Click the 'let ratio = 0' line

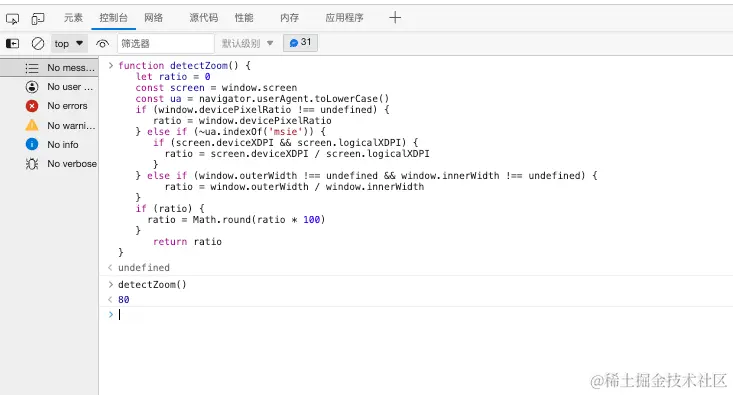tap(173, 77)
